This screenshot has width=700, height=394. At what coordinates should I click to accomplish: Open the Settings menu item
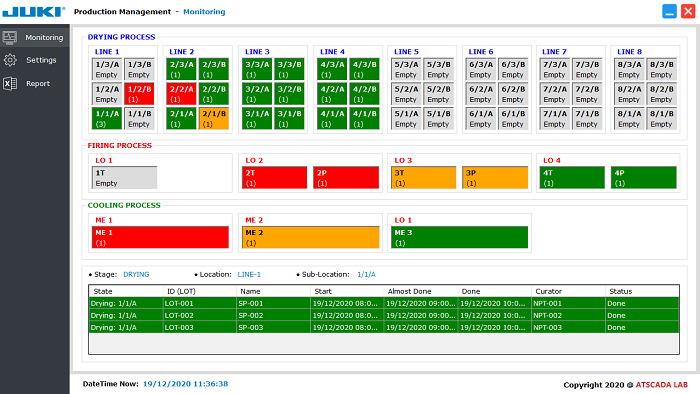(41, 60)
